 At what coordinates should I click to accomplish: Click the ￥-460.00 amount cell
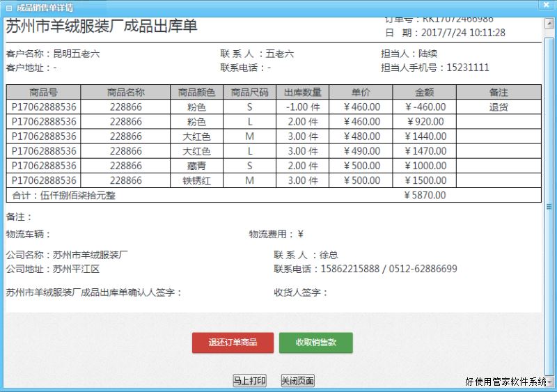coord(424,107)
